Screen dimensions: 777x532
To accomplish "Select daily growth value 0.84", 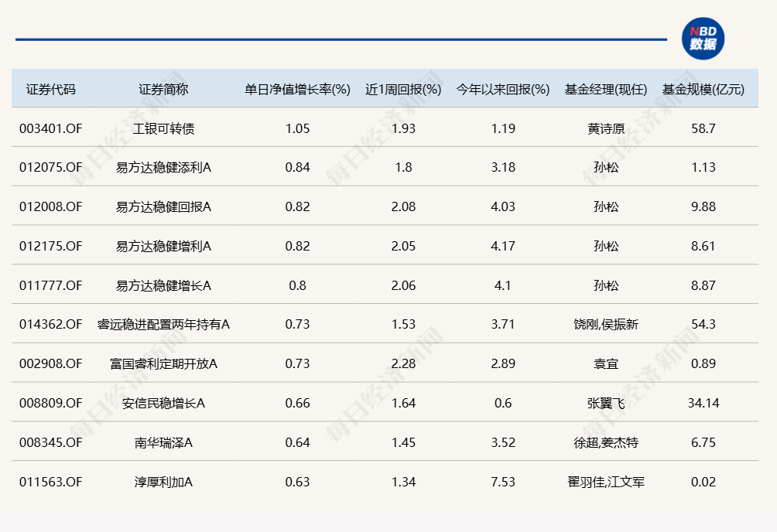I will pos(297,168).
